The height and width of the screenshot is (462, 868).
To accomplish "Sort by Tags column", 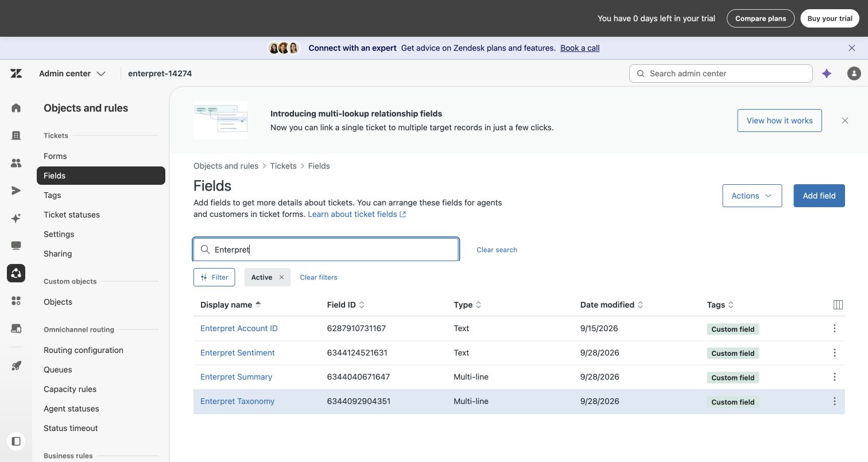I will [x=720, y=305].
